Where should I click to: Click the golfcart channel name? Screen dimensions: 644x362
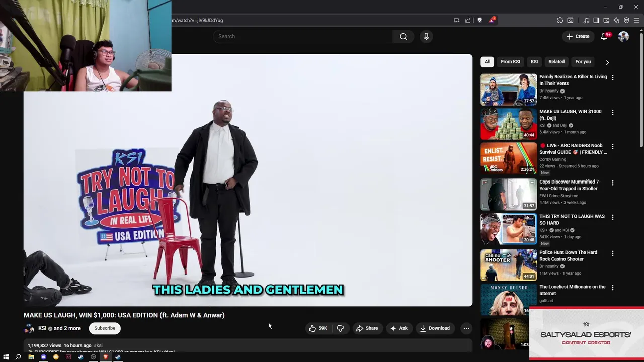546,301
